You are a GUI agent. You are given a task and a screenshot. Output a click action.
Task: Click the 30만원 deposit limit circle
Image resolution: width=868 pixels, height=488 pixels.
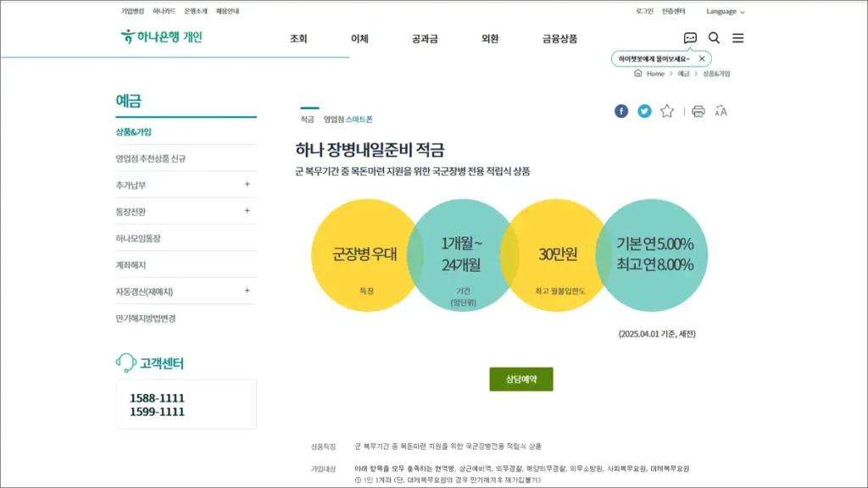coord(557,255)
